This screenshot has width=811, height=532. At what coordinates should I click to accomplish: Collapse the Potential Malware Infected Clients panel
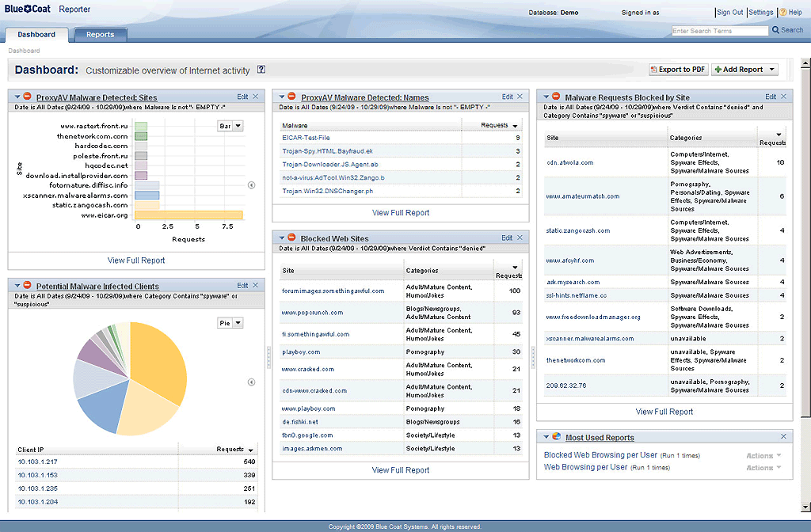pyautogui.click(x=17, y=286)
